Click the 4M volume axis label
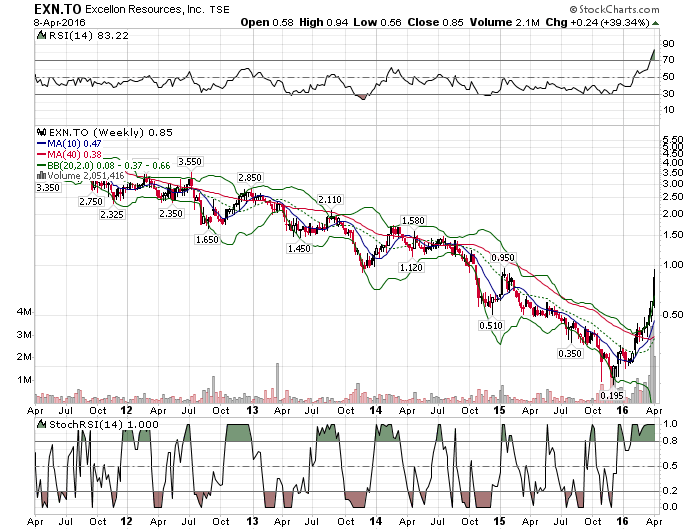 click(x=24, y=312)
